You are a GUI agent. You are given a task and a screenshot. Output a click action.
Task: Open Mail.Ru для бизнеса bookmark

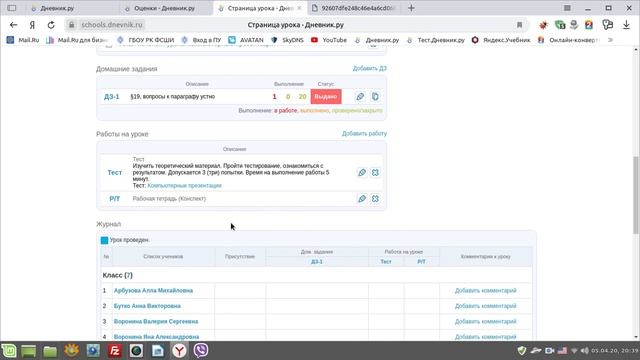77,40
